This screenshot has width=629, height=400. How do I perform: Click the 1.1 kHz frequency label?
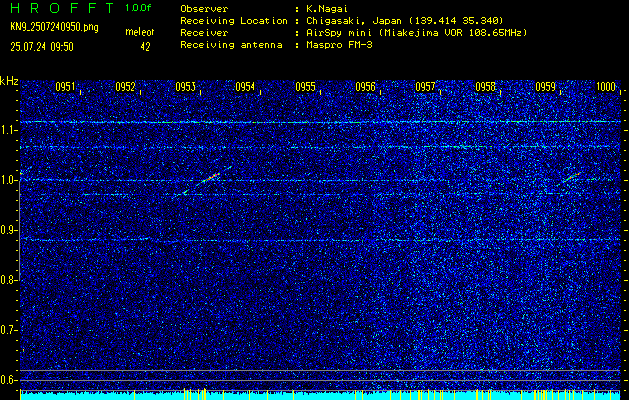point(8,130)
